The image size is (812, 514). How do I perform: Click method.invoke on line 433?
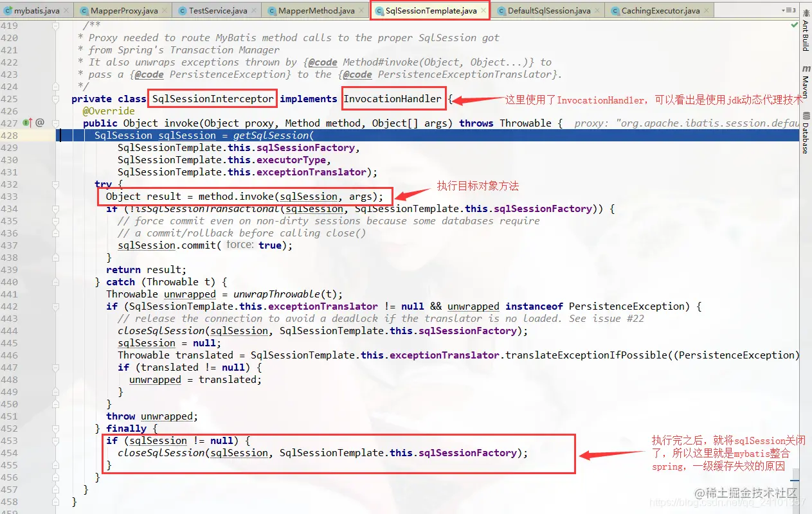236,197
